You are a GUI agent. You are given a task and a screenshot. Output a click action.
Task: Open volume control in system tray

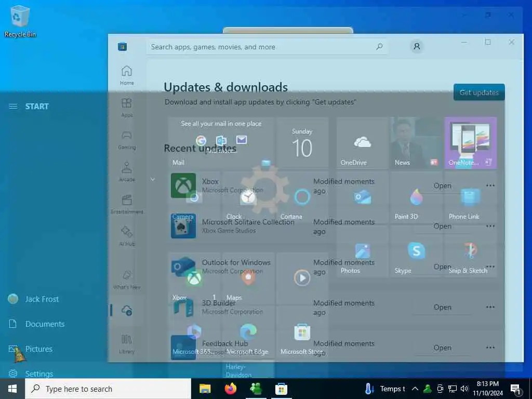pos(464,389)
